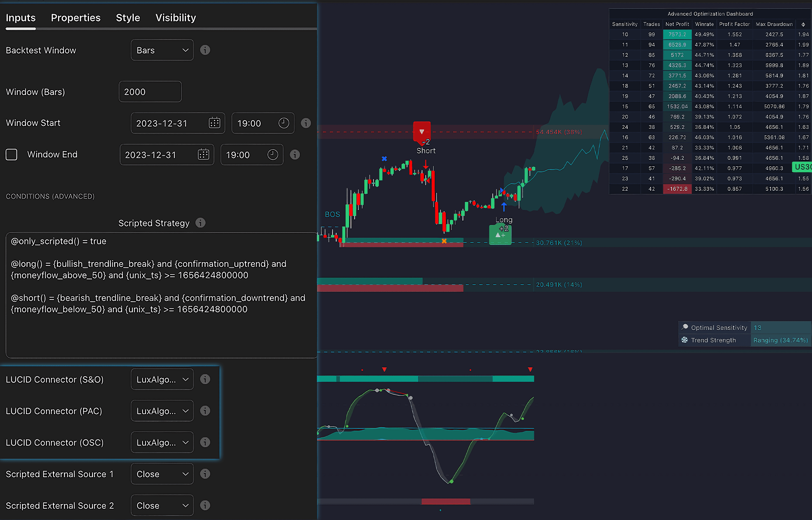Click the Winrate column header
The width and height of the screenshot is (812, 520).
pos(704,24)
